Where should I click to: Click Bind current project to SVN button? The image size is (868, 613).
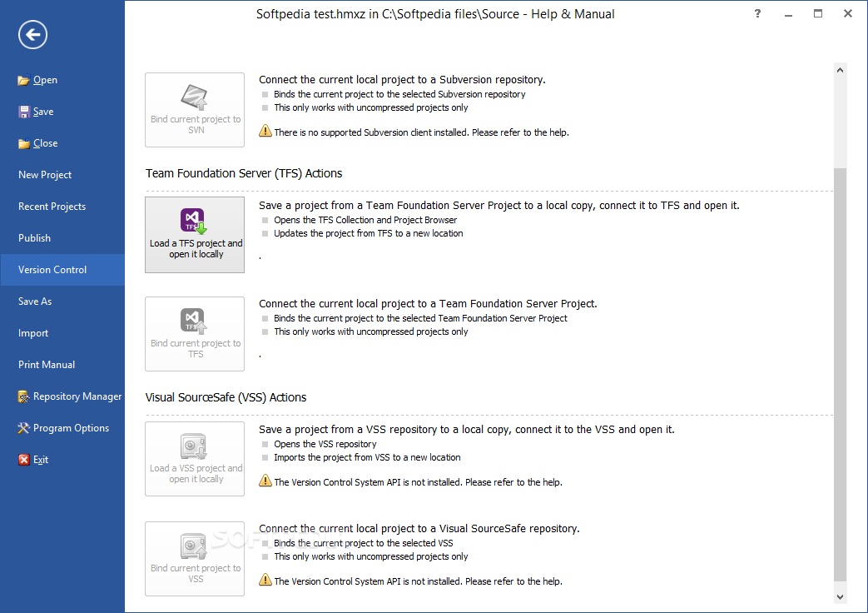(195, 110)
